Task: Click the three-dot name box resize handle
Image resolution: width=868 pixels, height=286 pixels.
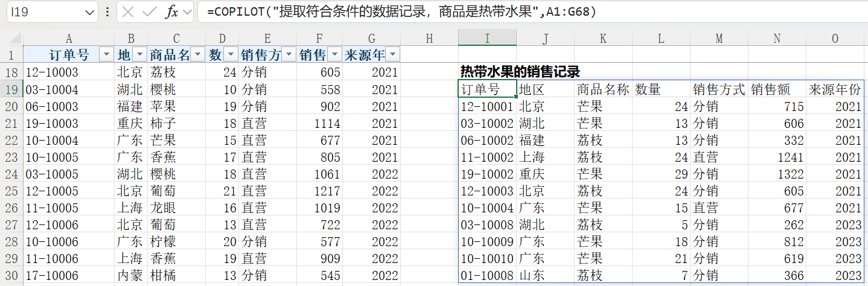Action: [107, 11]
